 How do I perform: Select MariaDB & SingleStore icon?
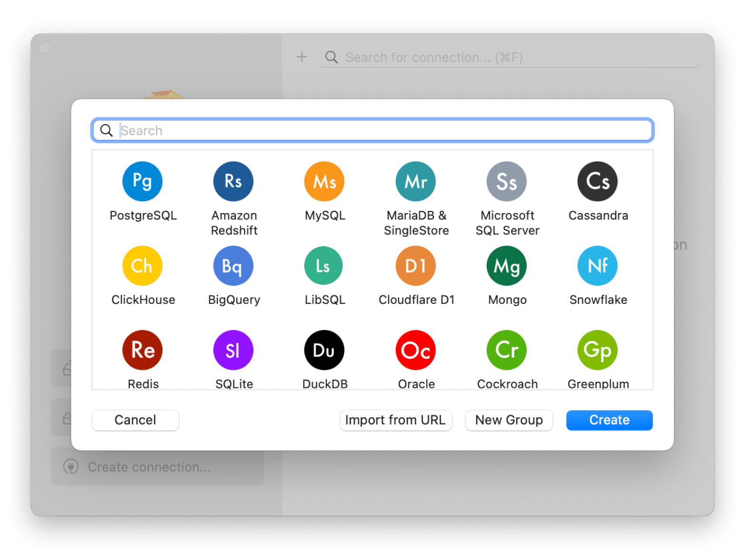pos(416,182)
